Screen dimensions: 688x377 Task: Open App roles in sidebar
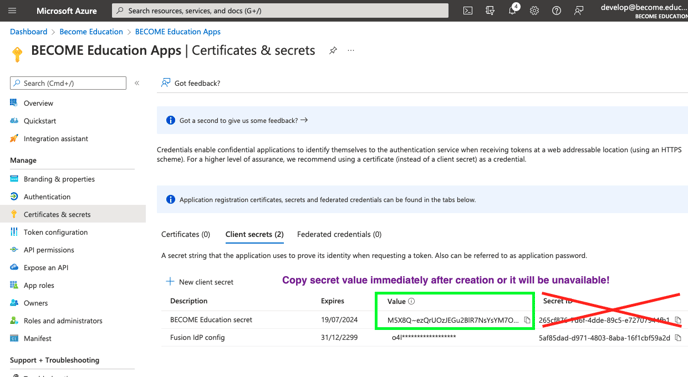point(39,285)
